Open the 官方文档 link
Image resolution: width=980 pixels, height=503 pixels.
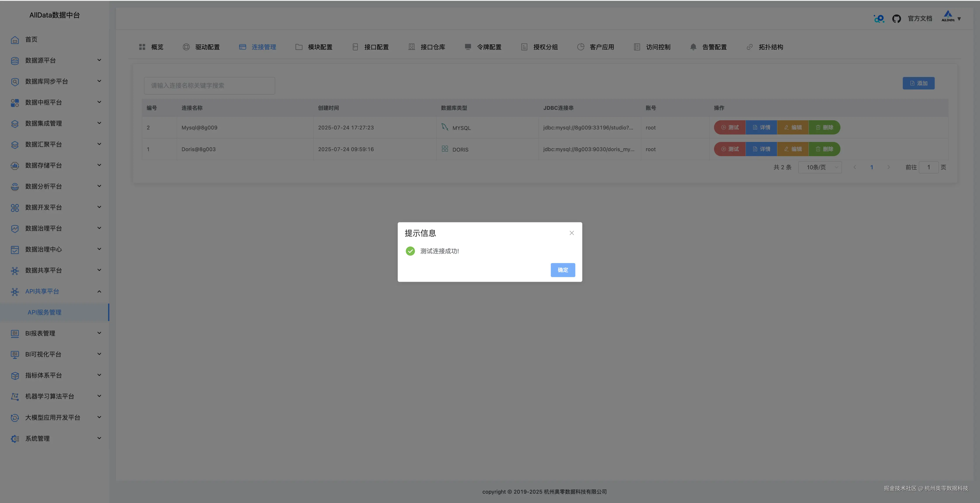(x=919, y=19)
